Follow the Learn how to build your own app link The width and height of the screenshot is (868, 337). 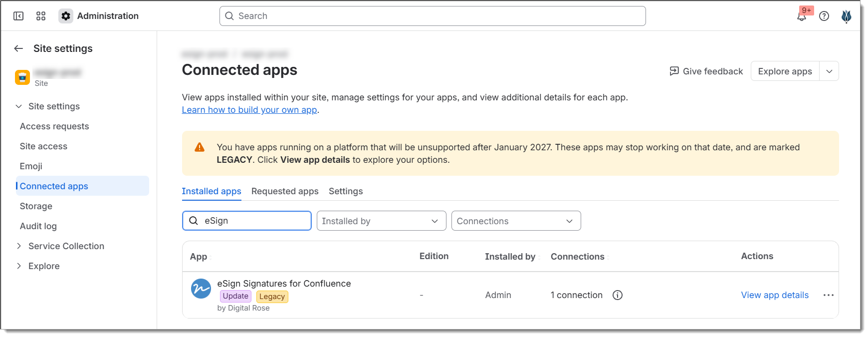249,110
